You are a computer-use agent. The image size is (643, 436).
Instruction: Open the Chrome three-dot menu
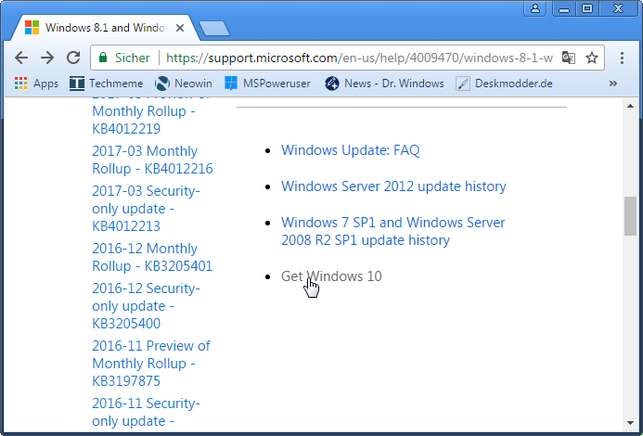622,58
